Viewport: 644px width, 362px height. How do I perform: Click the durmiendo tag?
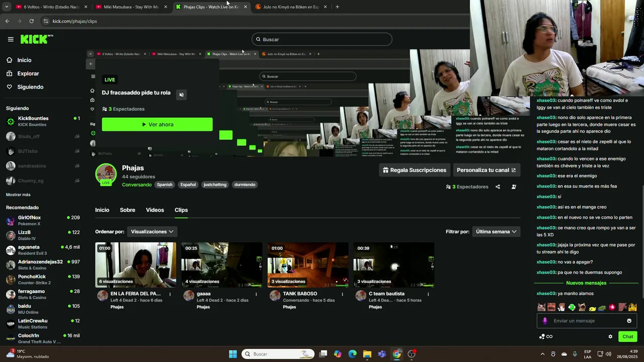pos(245,185)
